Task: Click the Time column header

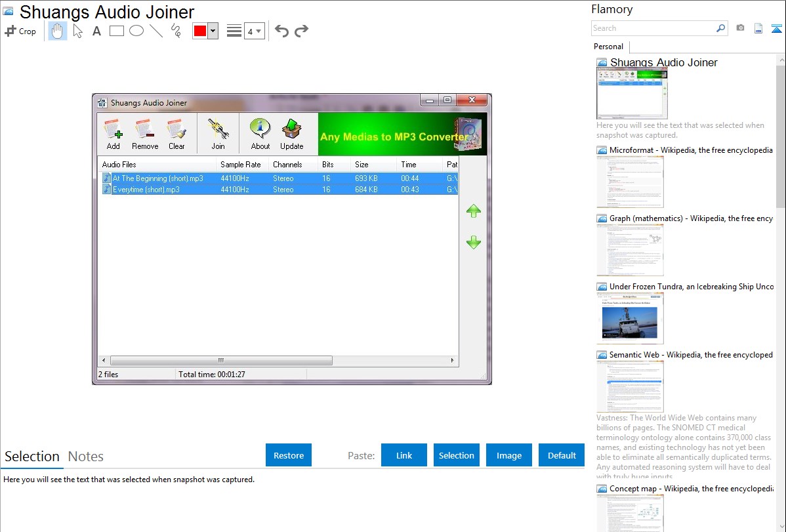Action: point(419,165)
